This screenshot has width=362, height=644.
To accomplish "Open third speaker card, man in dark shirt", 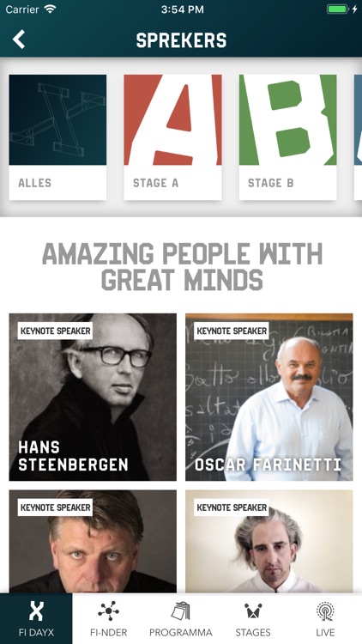I will [x=93, y=541].
